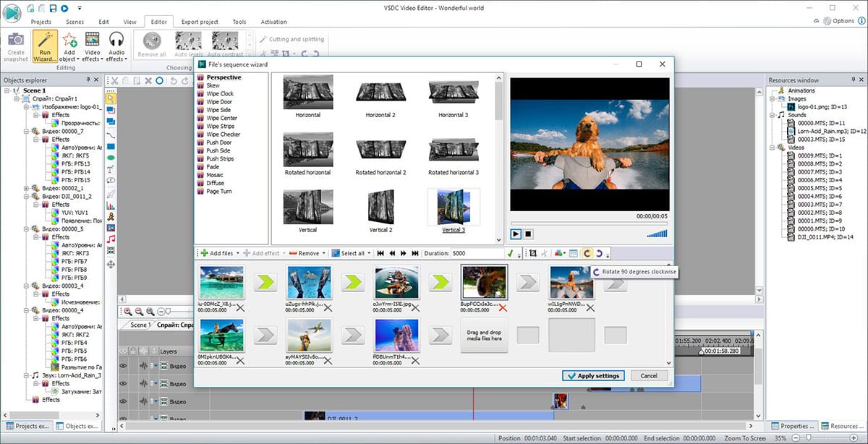Select Wipe Clock in the transitions list
Image resolution: width=868 pixels, height=444 pixels.
[x=219, y=94]
